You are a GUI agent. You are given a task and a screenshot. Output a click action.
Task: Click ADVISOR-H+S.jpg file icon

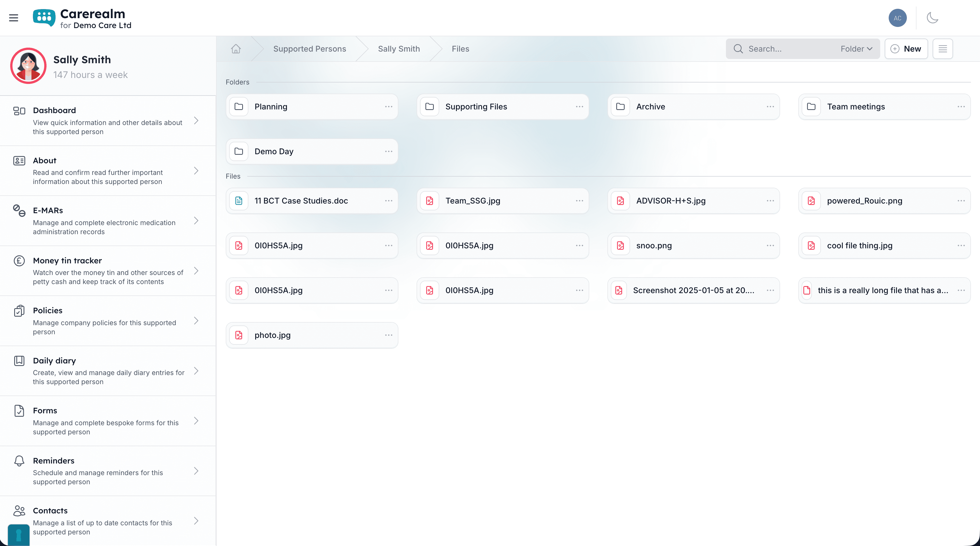620,201
